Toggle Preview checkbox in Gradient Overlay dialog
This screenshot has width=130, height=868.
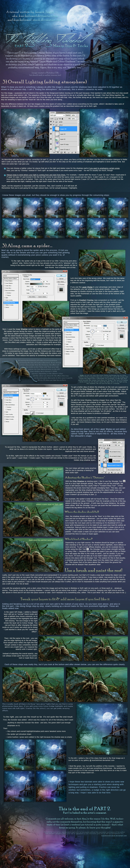pos(59,285)
